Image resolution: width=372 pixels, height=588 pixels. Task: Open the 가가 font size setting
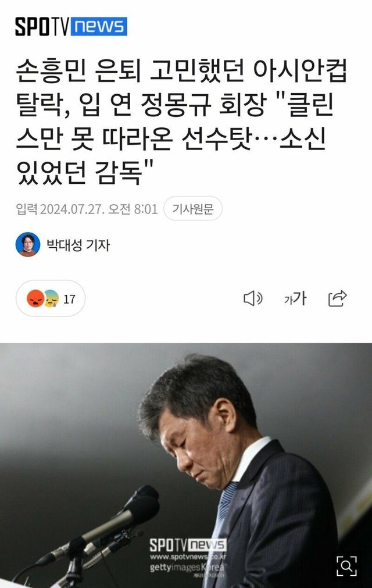coord(295,298)
